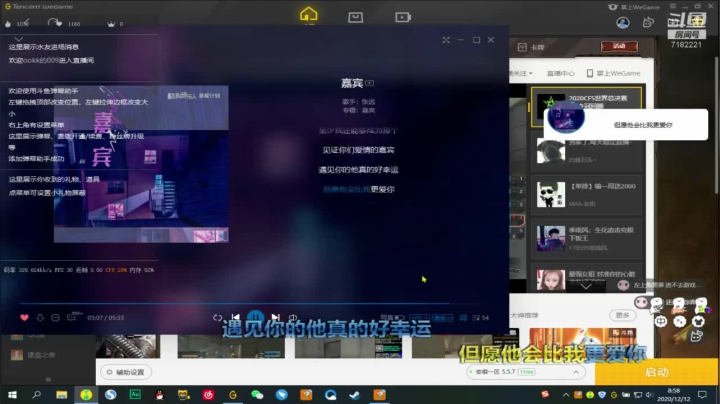
Task: Open MV icon next to song title 嘉宾
Action: (x=370, y=83)
